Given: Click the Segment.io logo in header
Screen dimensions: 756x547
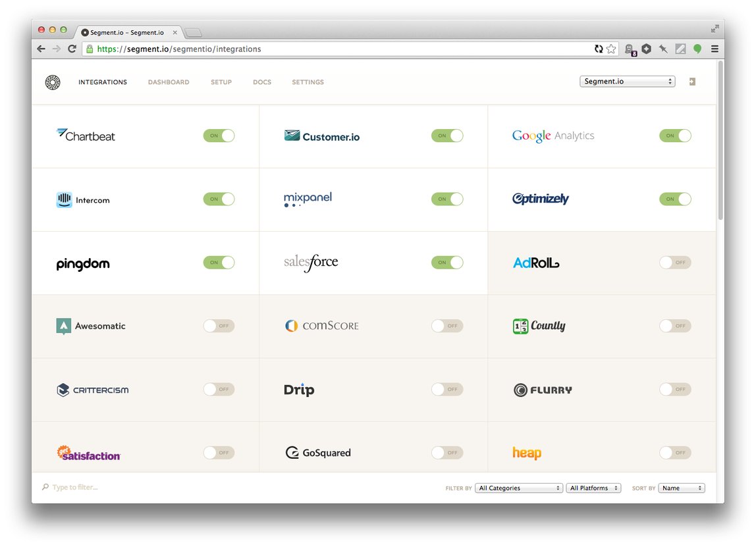Looking at the screenshot, I should tap(53, 82).
